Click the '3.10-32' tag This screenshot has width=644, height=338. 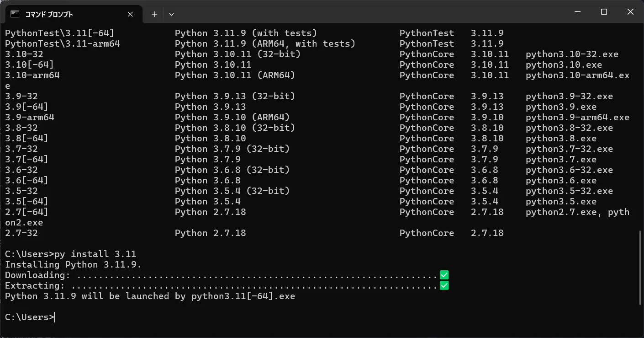24,54
